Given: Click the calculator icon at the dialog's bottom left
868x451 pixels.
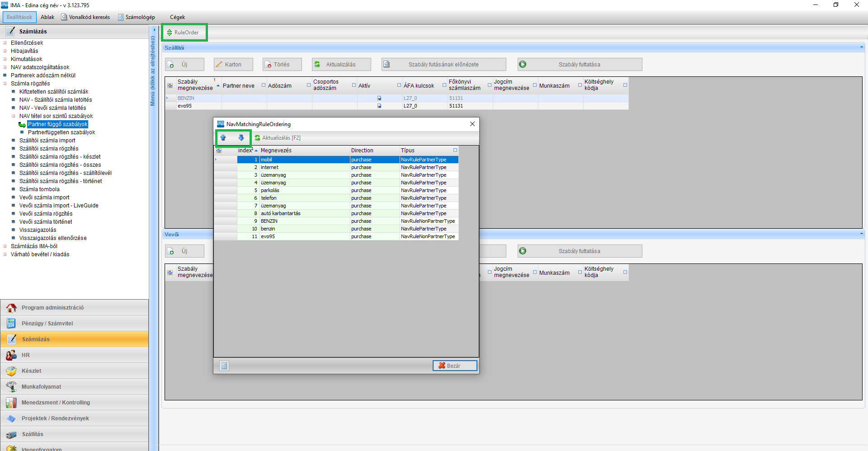Looking at the screenshot, I should 224,366.
